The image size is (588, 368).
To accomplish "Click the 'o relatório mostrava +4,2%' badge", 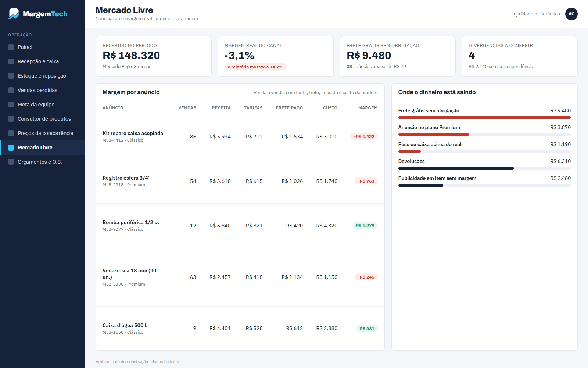I will (255, 67).
